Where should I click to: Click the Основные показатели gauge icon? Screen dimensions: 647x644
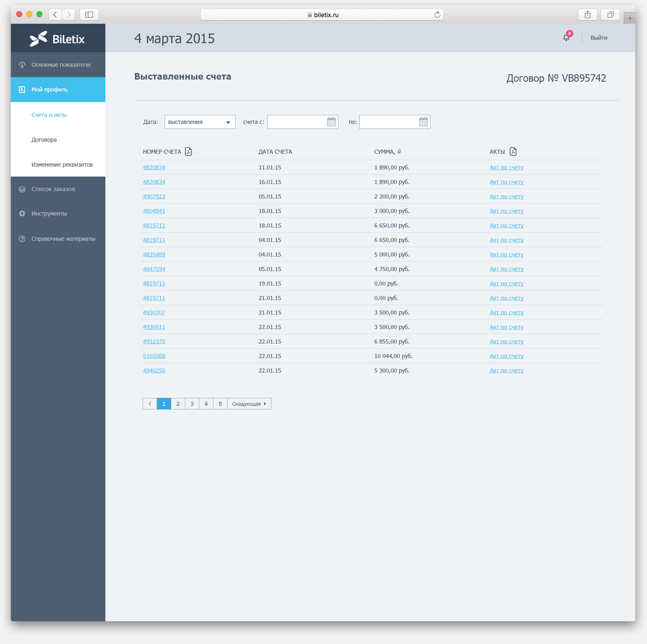[x=22, y=65]
